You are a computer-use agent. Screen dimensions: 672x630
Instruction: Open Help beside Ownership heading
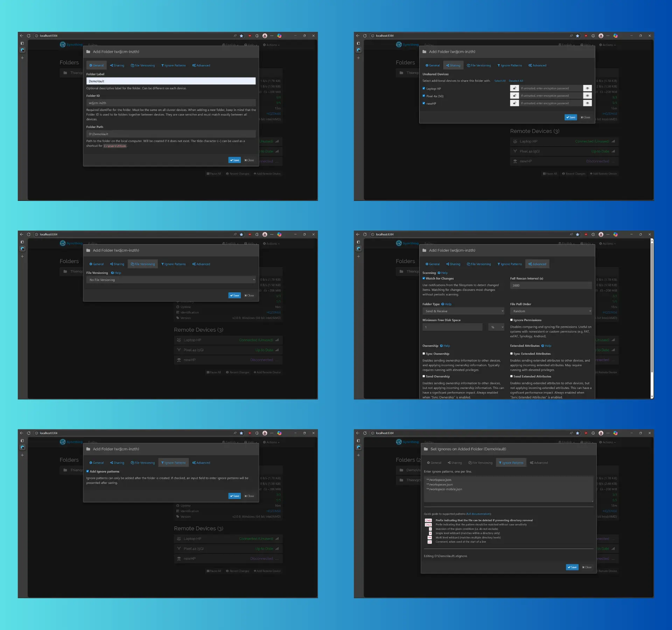445,346
